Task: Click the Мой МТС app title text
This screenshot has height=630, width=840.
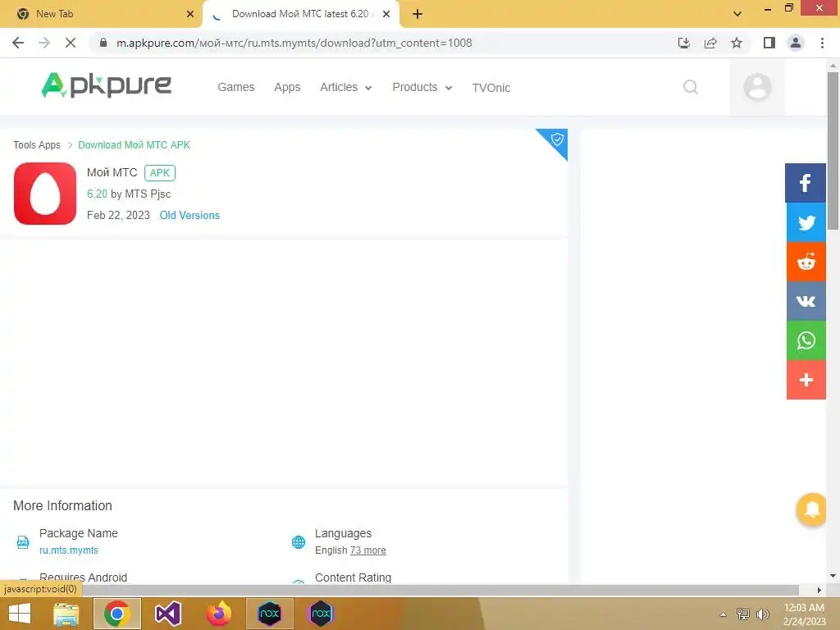Action: click(x=112, y=172)
